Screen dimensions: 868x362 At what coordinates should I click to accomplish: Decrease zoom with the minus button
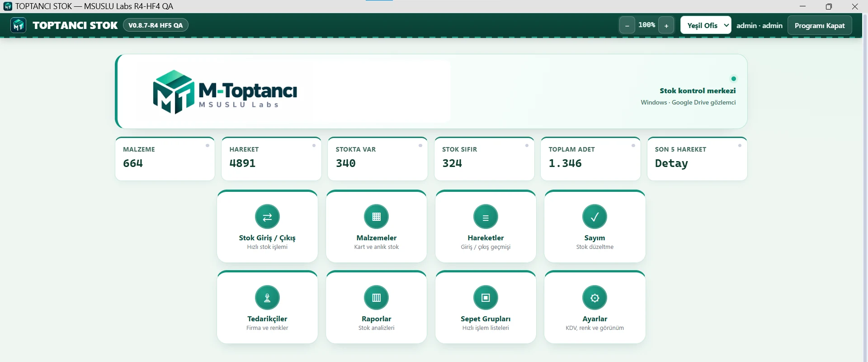(x=627, y=25)
